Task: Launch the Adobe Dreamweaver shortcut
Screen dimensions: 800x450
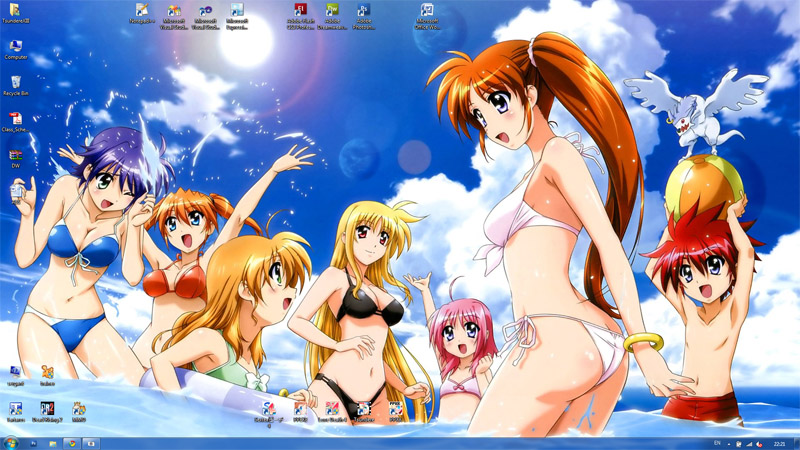Action: pyautogui.click(x=332, y=16)
